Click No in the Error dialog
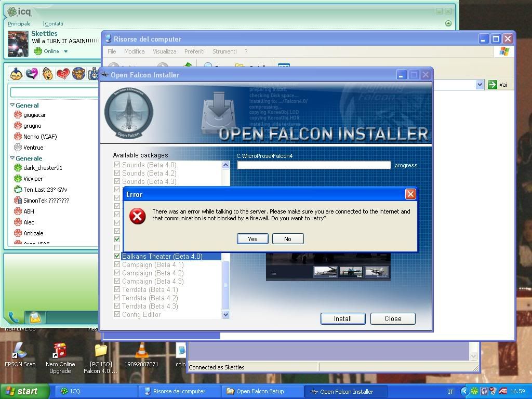This screenshot has width=532, height=399. [288, 239]
